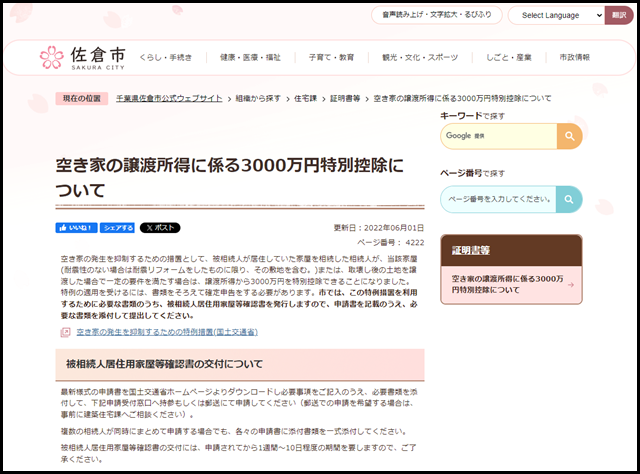Viewport: 640px width, 474px height.
Task: Click the teal page number search magnifier
Action: pos(569,199)
